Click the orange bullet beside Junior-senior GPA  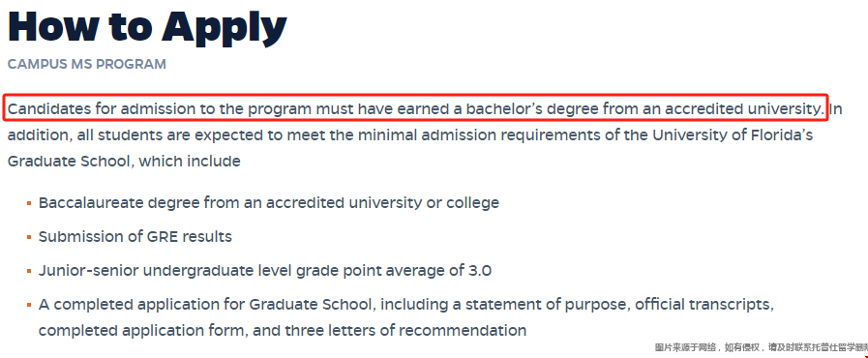pos(29,271)
